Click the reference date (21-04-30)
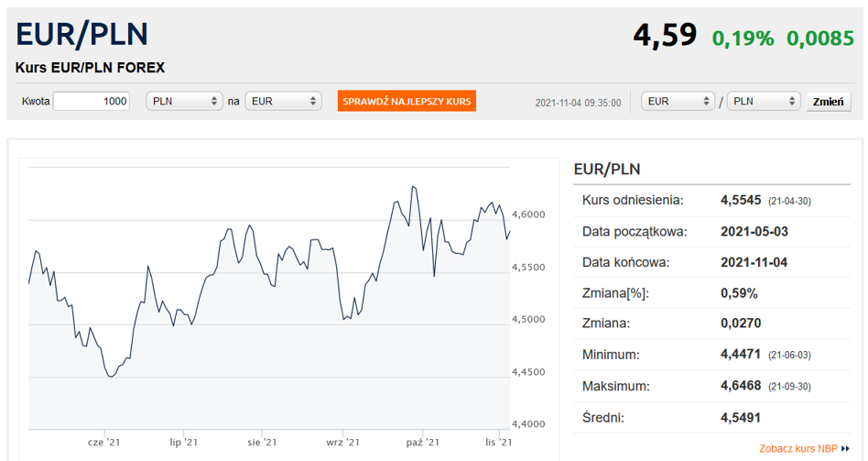 pyautogui.click(x=789, y=201)
